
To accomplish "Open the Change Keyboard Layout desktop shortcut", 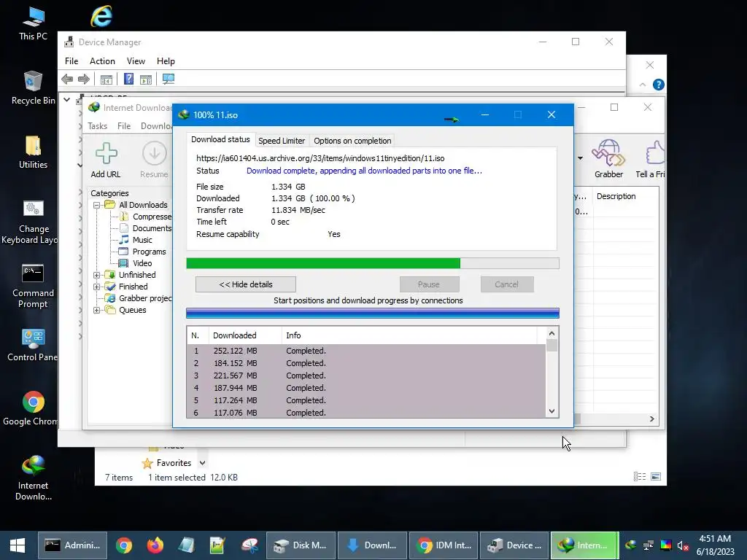I will (33, 222).
